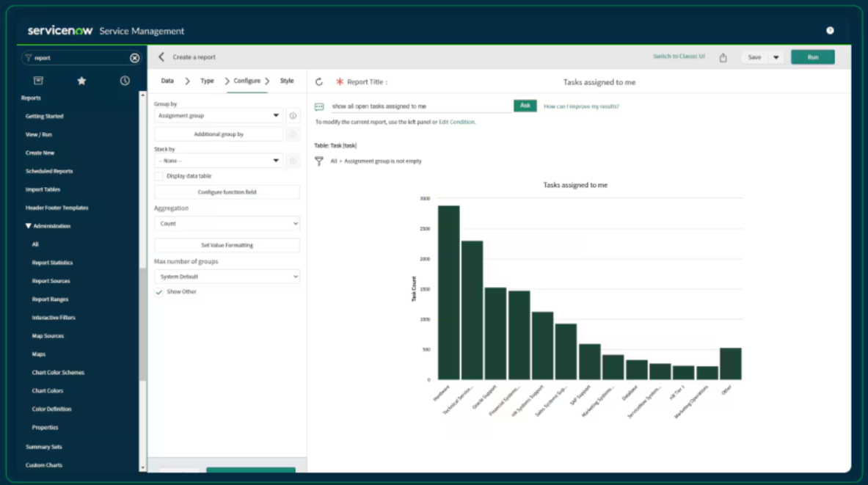Viewport: 868px width, 485px height.
Task: Open Properties module
Action: [x=45, y=427]
